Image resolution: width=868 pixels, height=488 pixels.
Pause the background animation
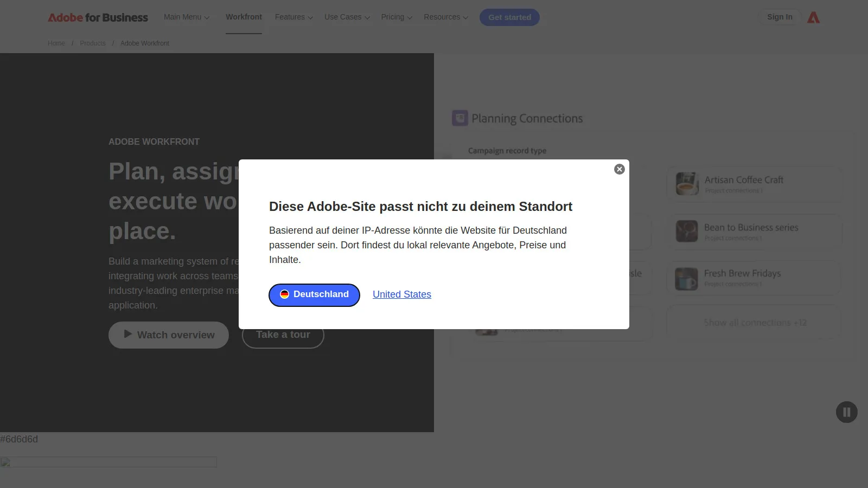pyautogui.click(x=846, y=412)
